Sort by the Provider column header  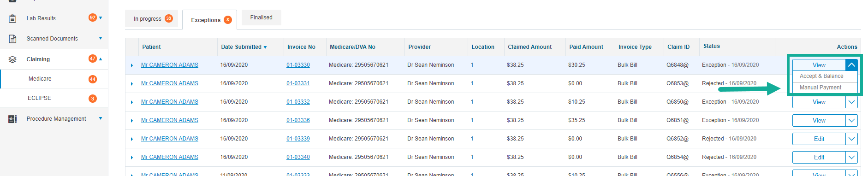(419, 47)
